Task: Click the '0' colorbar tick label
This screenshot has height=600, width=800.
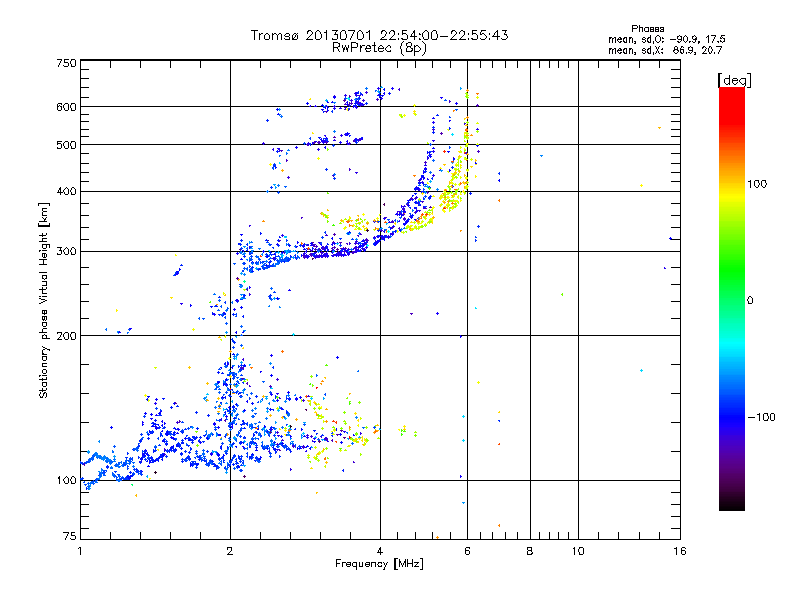Action: 750,301
